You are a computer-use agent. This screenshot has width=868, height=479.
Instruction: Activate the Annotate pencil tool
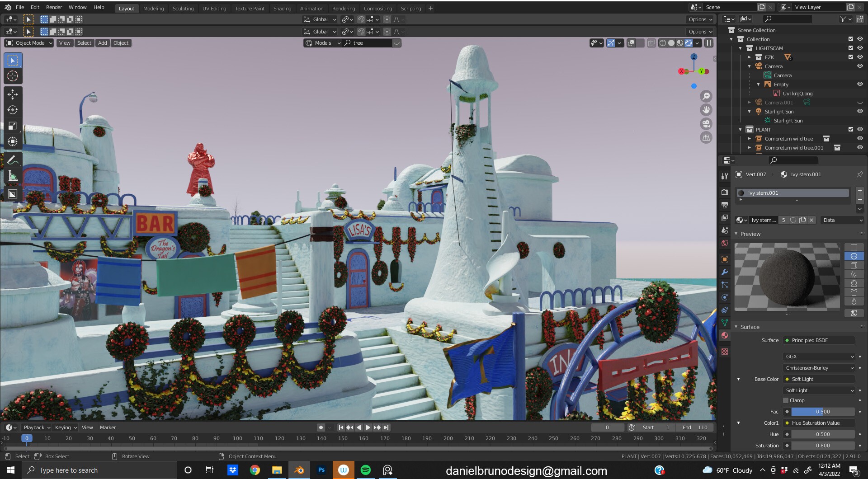13,160
